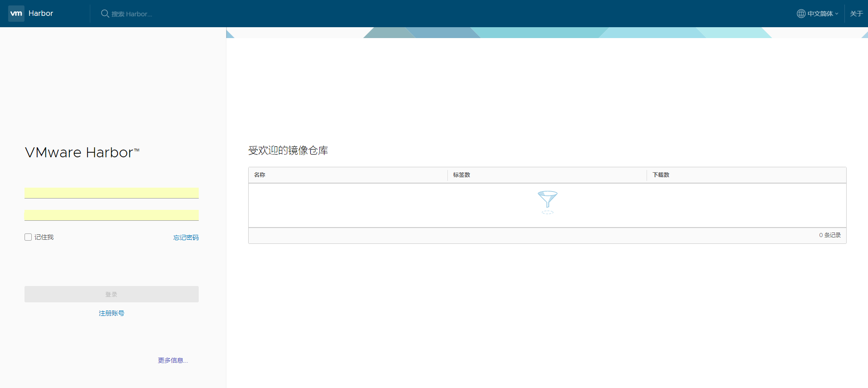Click the empty-list funnel icon
This screenshot has width=868, height=388.
pos(548,202)
